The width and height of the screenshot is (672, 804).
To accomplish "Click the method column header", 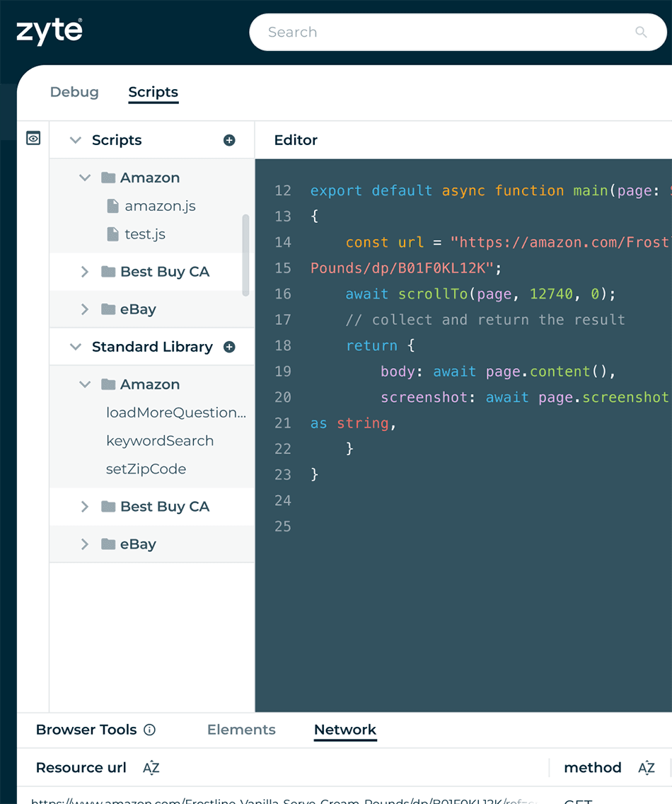I will (x=593, y=768).
